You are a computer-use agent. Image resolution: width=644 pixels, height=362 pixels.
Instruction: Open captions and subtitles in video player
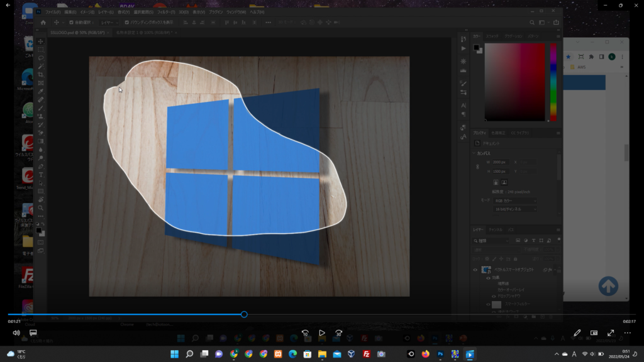click(33, 333)
